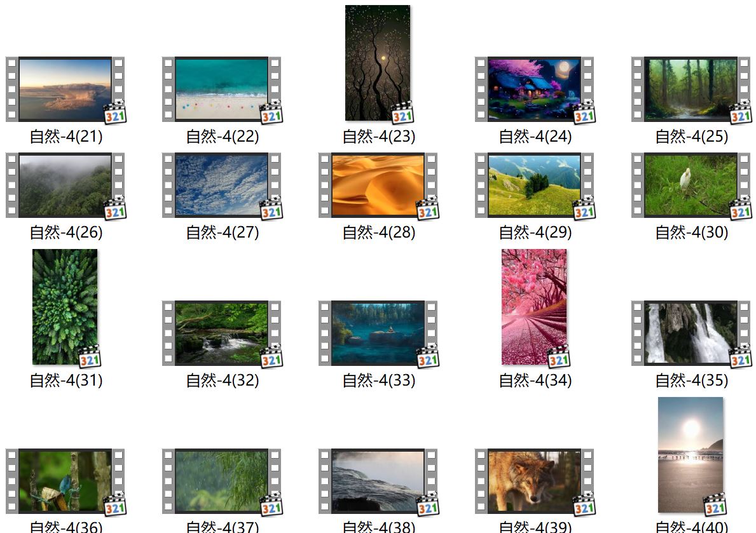This screenshot has height=533, width=756.
Task: Select the sunny beach video 自然-4(40)
Action: (x=691, y=455)
